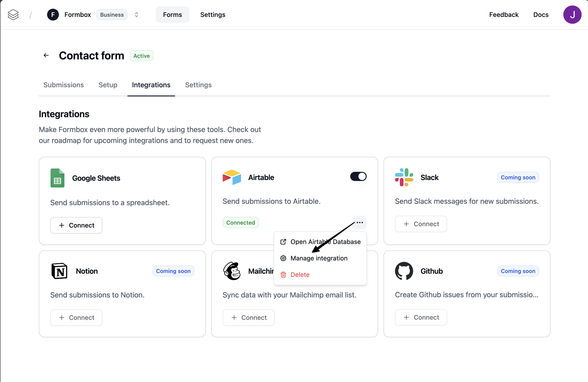Open the Airtable three-dots options menu
This screenshot has height=382, width=588.
coord(360,222)
